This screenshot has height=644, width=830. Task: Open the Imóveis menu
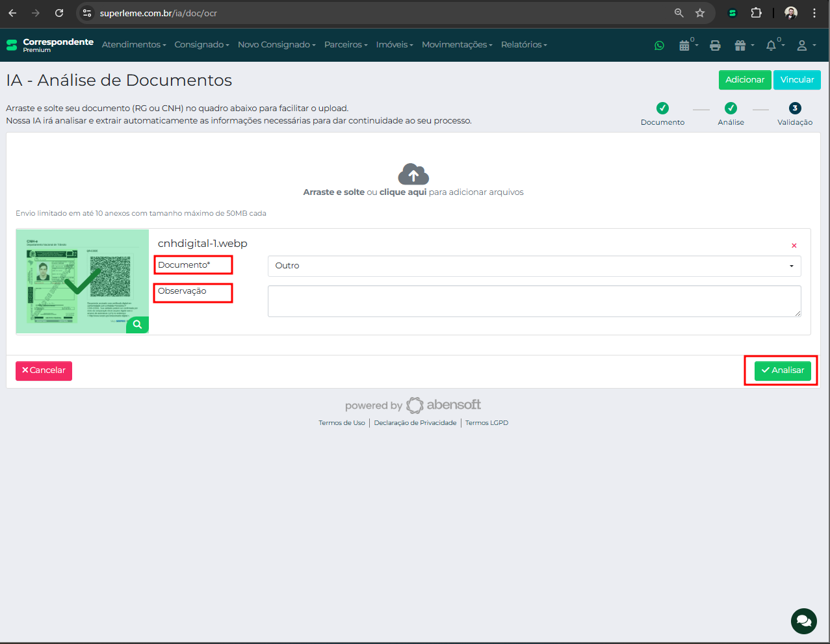[x=395, y=45]
